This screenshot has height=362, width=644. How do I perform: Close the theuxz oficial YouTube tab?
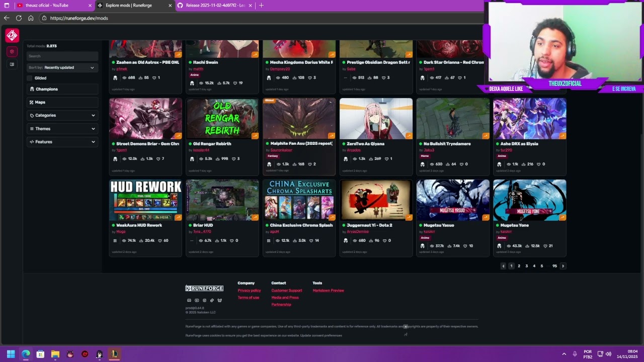click(x=90, y=5)
